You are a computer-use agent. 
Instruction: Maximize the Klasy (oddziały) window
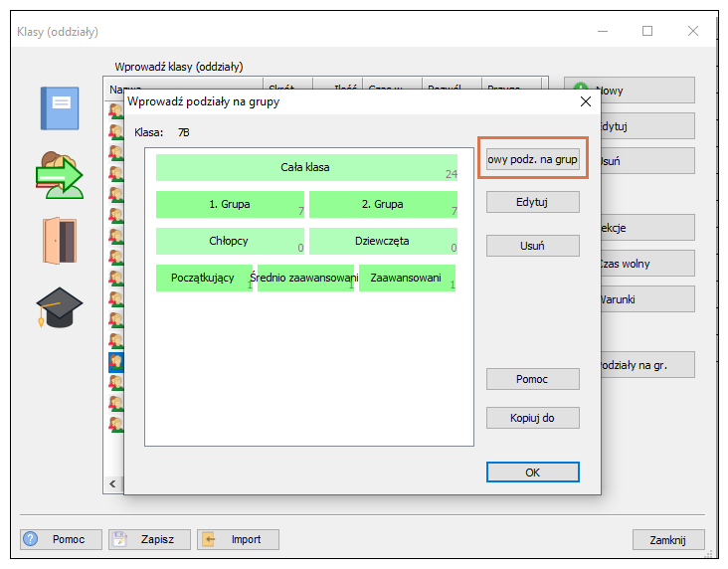(x=647, y=31)
